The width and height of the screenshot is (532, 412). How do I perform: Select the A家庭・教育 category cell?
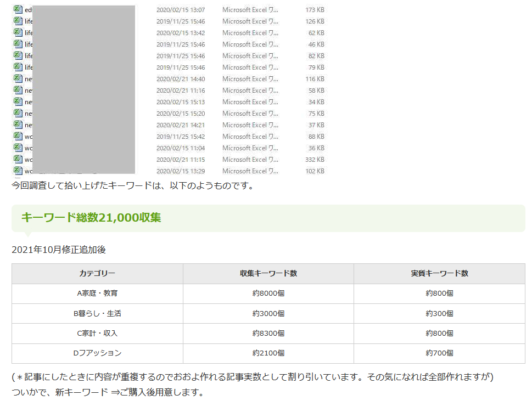coord(97,293)
